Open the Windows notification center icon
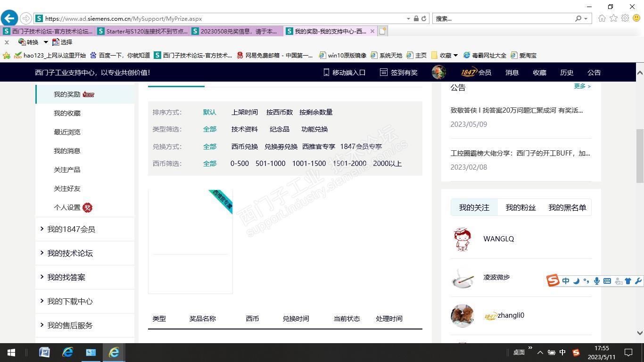The height and width of the screenshot is (362, 644). click(628, 353)
